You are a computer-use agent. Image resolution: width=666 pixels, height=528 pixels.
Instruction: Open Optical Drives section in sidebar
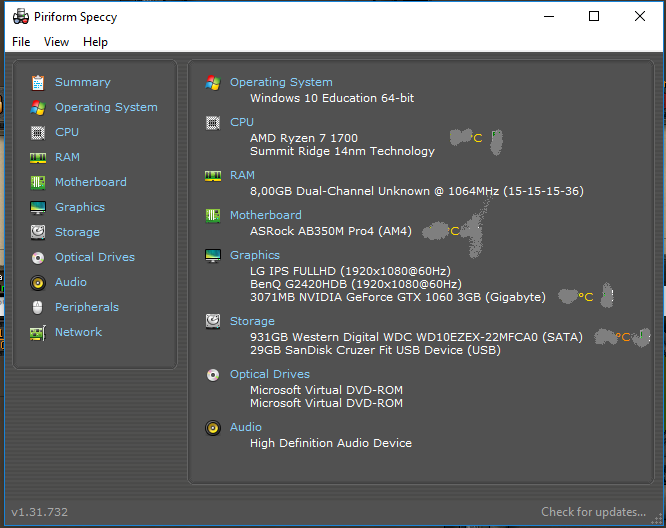95,257
